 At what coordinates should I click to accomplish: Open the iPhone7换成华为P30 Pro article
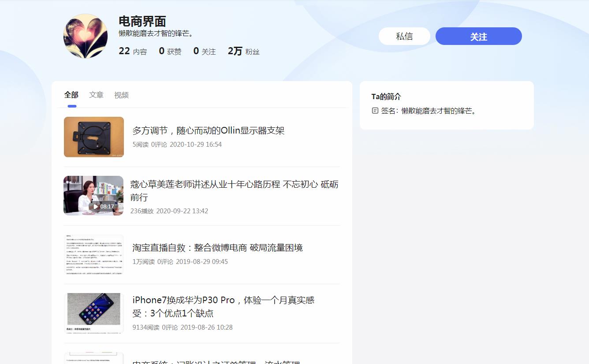click(224, 306)
